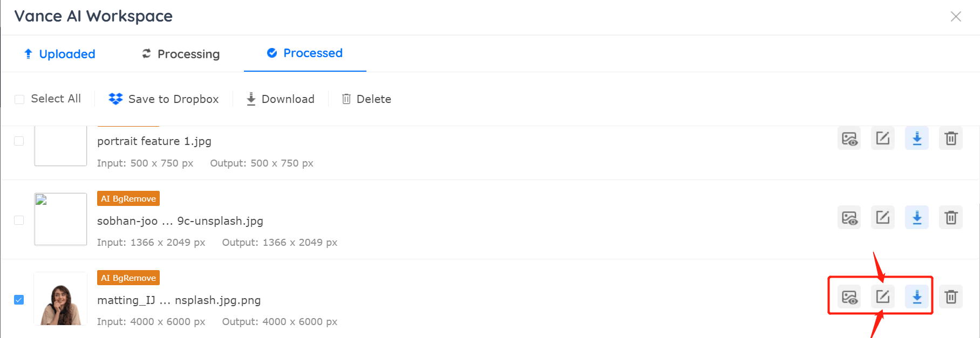Edit the sobhan-joo processed image
This screenshot has width=980, height=338.
tap(883, 217)
